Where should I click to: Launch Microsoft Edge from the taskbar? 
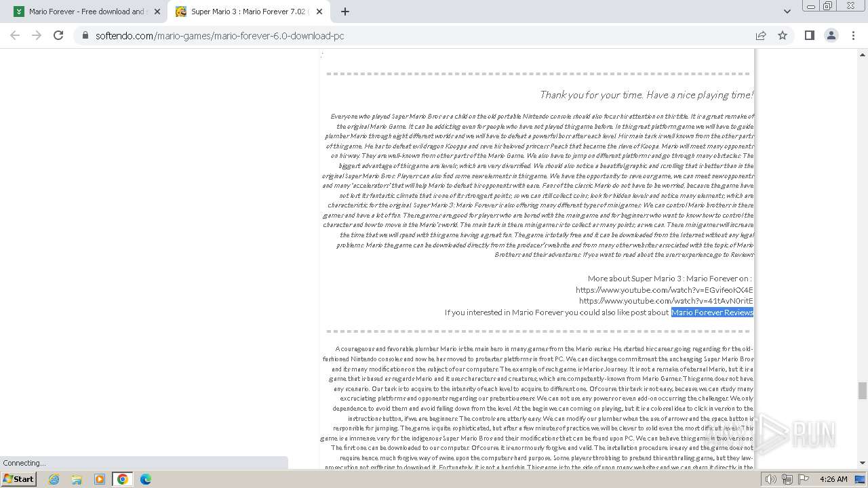146,479
